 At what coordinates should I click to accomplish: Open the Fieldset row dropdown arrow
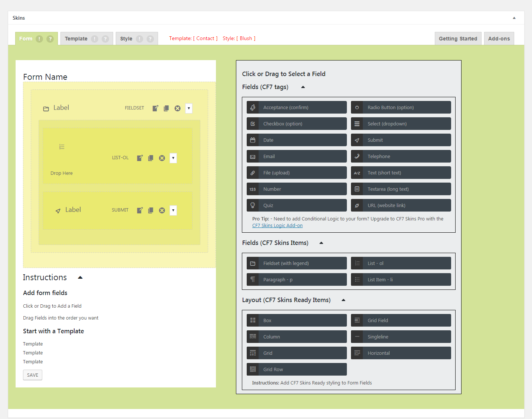pyautogui.click(x=189, y=108)
